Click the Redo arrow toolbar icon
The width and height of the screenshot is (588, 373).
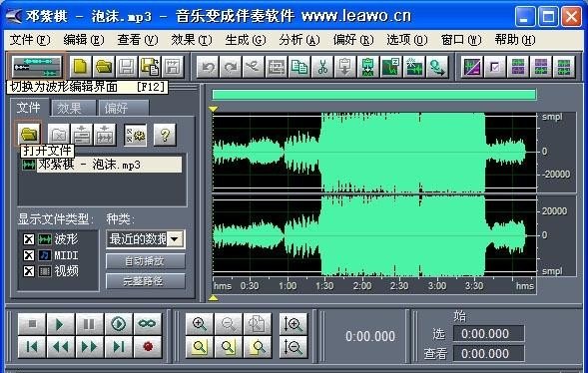(231, 67)
